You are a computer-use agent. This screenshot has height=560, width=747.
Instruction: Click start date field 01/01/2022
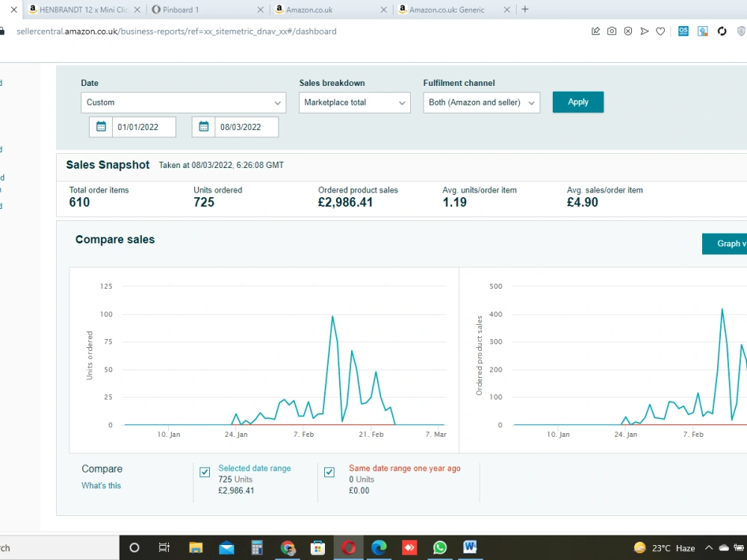click(x=144, y=127)
